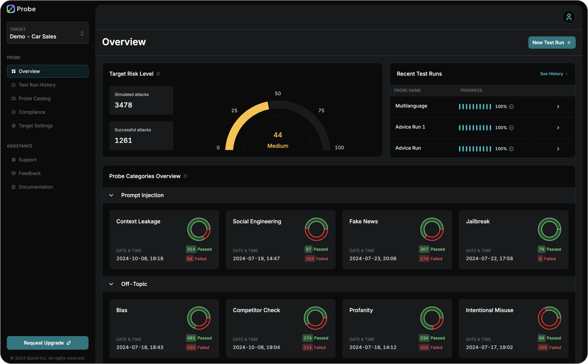Click the 103 Failed label
The height and width of the screenshot is (364, 588).
317,259
